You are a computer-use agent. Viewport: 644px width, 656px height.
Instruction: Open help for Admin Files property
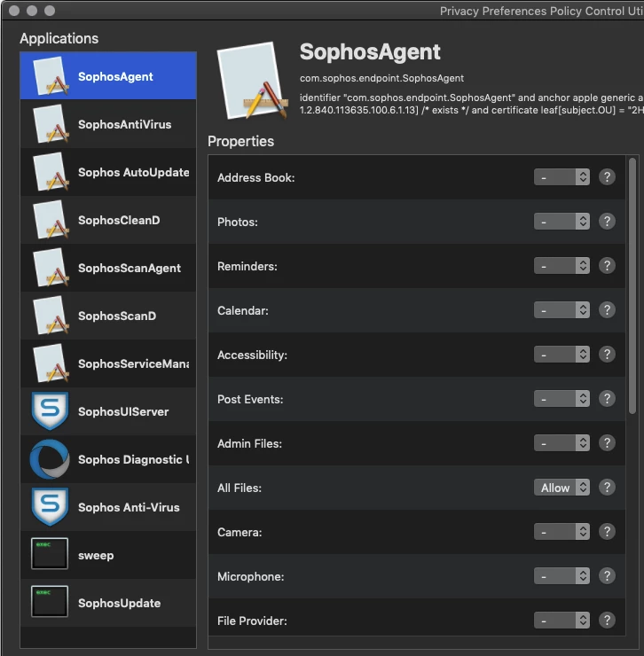click(x=607, y=443)
